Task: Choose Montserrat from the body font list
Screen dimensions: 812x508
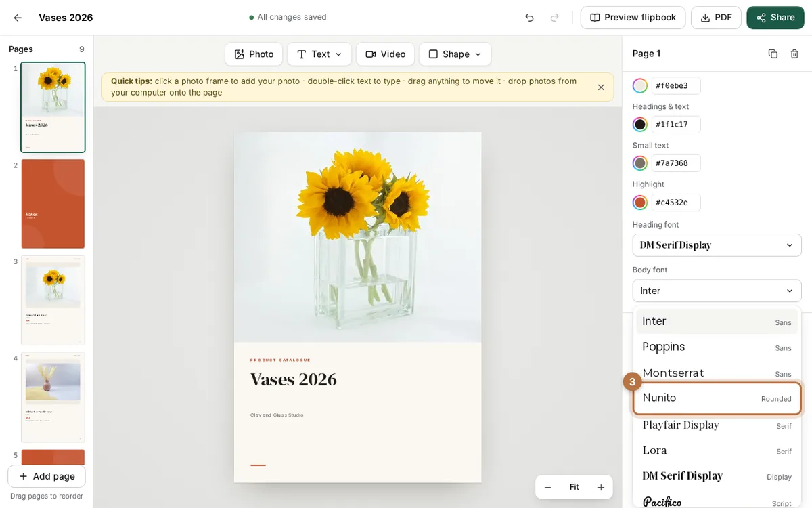Action: click(x=717, y=373)
